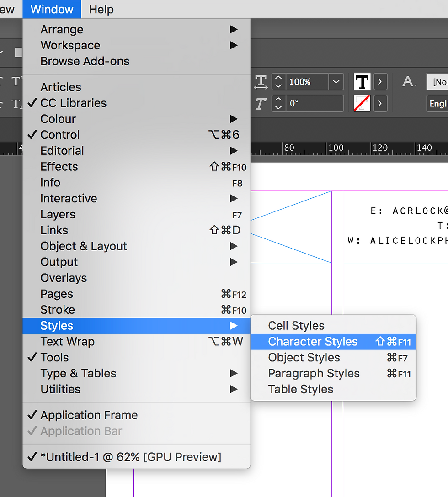
Task: Open Object Styles panel
Action: click(x=333, y=358)
